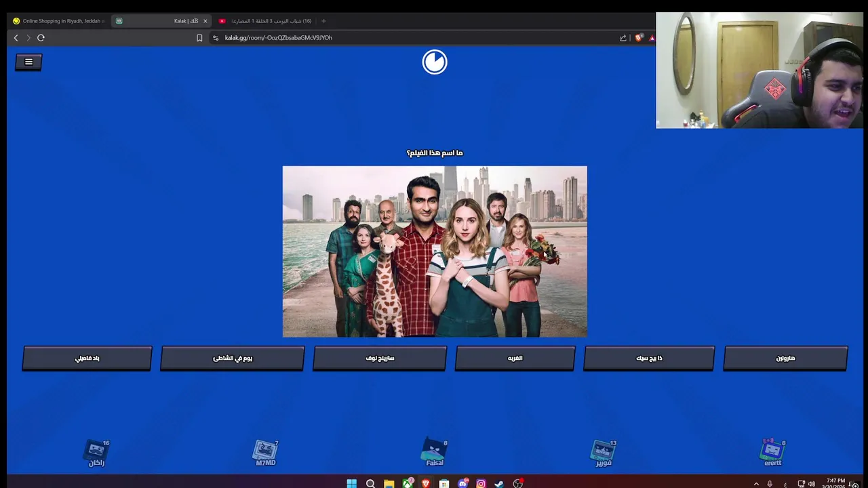Switch the Arabic input language indicator
The image size is (868, 488).
[x=785, y=484]
